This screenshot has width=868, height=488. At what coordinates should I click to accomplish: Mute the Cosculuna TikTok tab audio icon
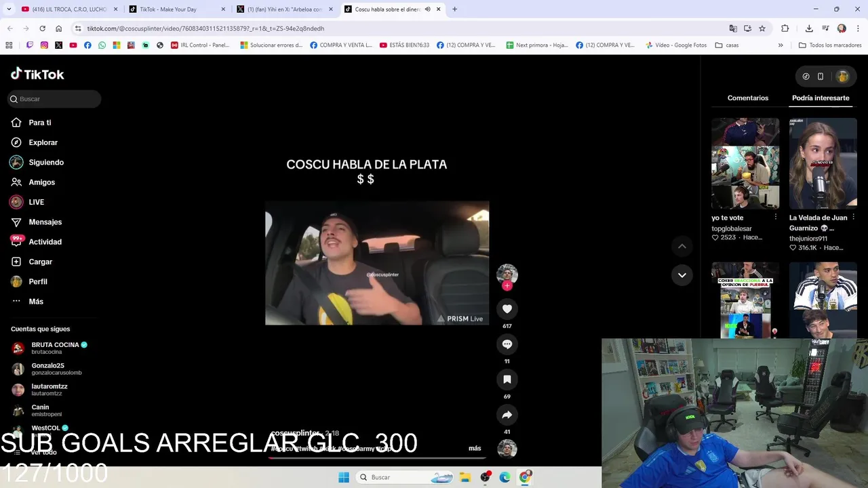[427, 9]
